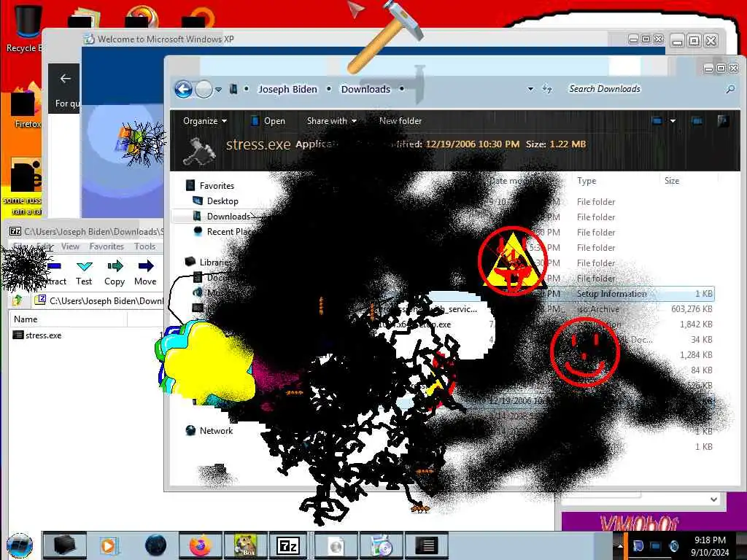Sort files by the Type column header
The width and height of the screenshot is (747, 560).
click(587, 181)
